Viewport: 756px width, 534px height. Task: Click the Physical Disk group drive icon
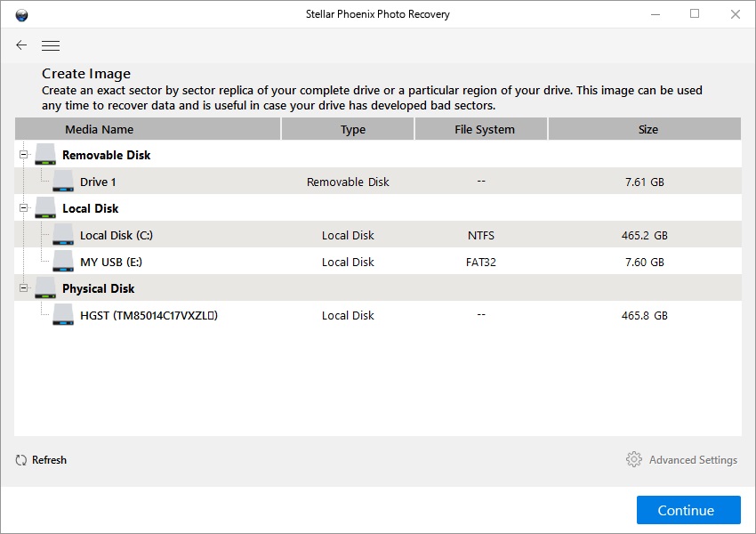[x=45, y=287]
